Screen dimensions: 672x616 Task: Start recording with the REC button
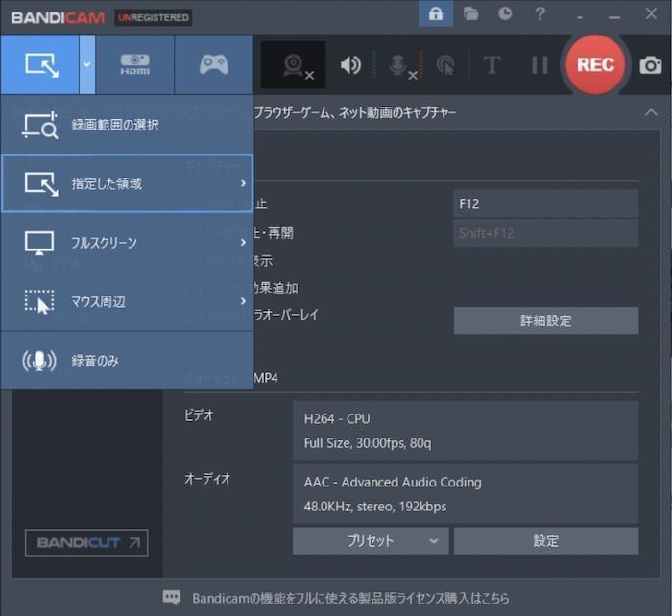tap(595, 64)
